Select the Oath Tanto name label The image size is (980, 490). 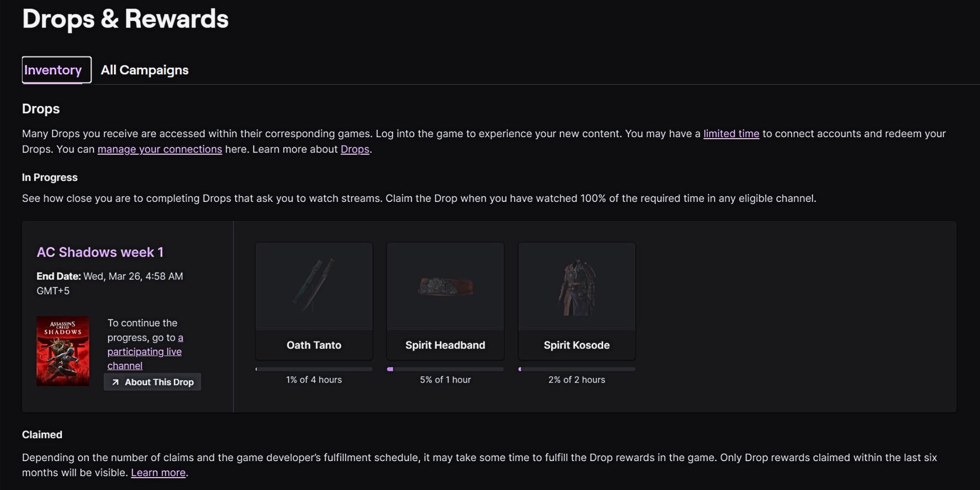coord(314,345)
